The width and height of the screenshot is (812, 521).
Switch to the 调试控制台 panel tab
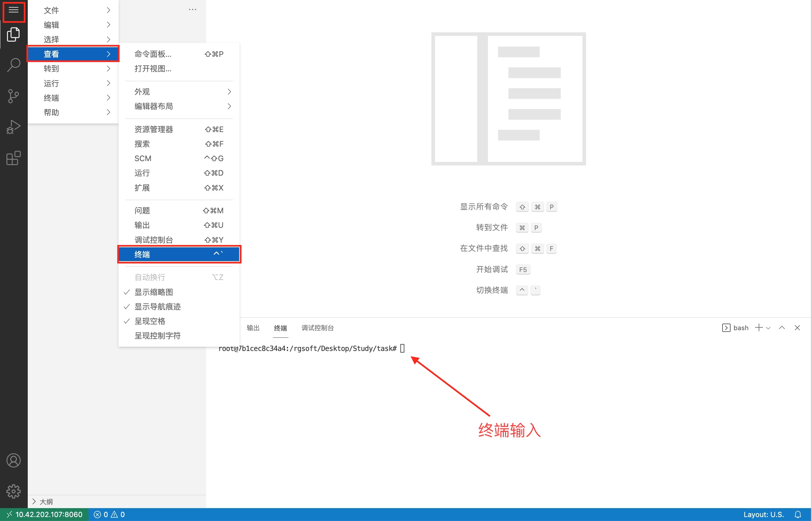pos(317,328)
